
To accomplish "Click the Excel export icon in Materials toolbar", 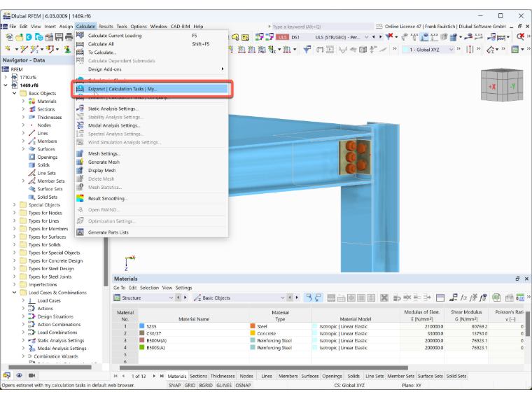I will [496, 298].
